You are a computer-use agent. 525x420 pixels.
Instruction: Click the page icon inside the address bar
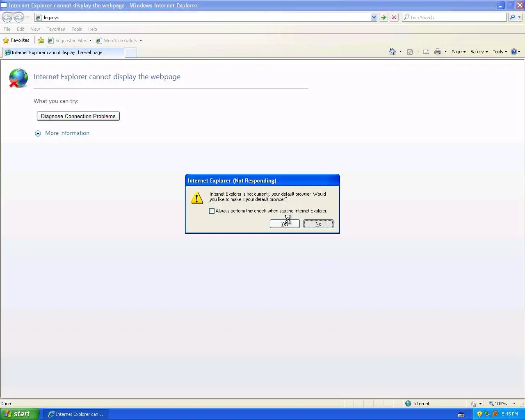point(39,17)
